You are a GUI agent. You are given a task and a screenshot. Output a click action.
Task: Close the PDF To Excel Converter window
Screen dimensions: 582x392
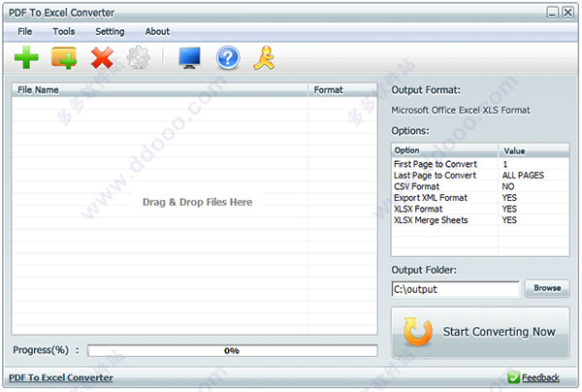567,13
